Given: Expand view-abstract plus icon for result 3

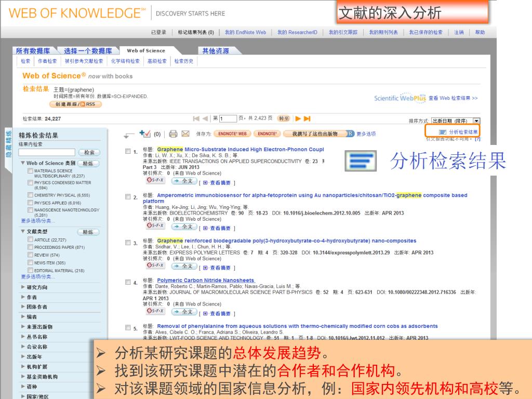Looking at the screenshot, I should pos(205,268).
